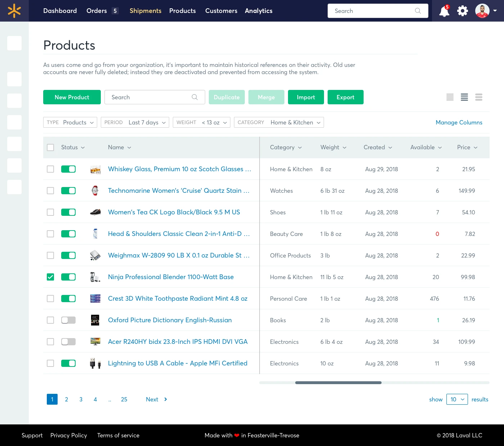Enable the Oxford Picture Dictionary status toggle

tap(68, 320)
